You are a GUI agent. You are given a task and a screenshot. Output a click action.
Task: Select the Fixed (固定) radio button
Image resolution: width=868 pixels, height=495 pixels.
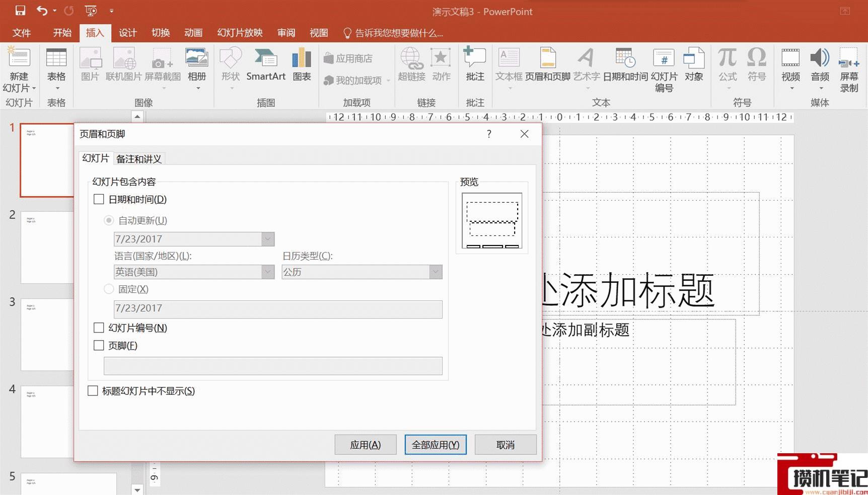tap(109, 289)
